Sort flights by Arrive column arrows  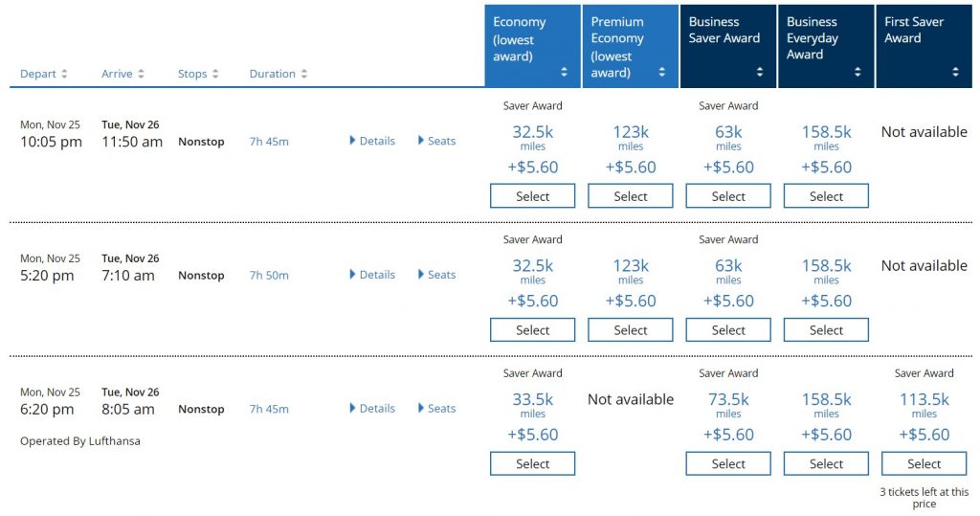(x=141, y=74)
